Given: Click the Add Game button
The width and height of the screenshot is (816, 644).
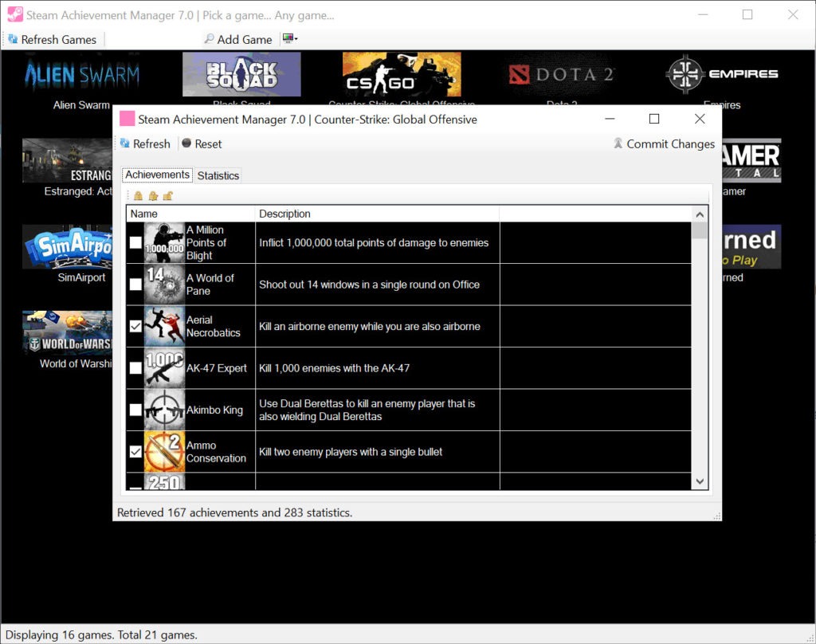Looking at the screenshot, I should coord(238,40).
